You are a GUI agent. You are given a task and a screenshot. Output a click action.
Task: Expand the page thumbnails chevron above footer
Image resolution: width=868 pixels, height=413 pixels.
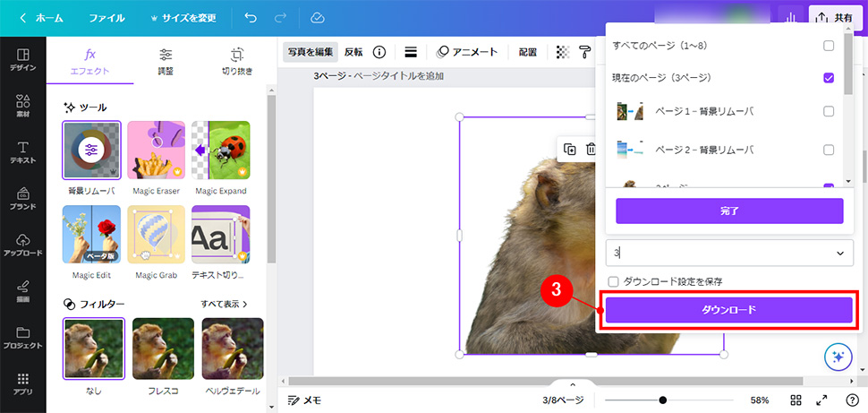(573, 384)
